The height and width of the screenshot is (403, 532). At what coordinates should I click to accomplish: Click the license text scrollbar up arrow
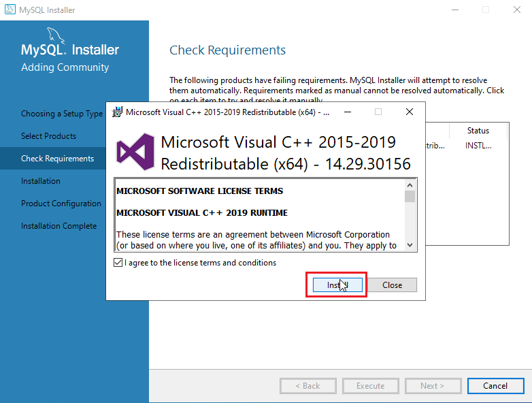410,185
